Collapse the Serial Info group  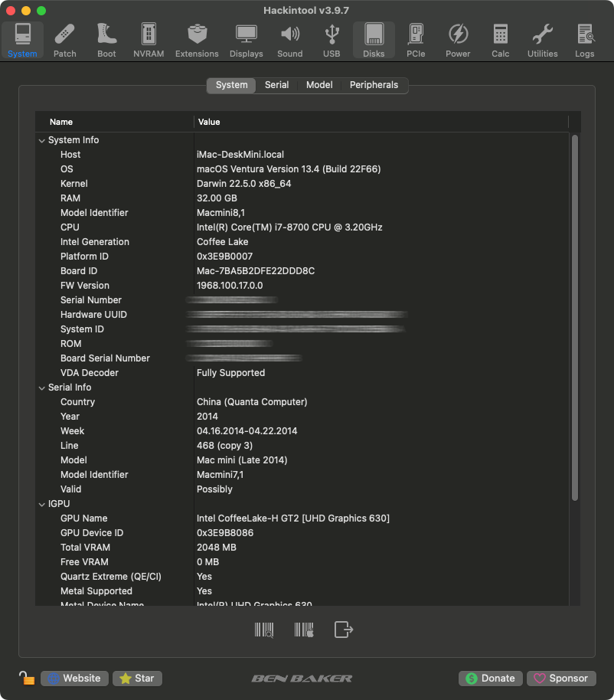coord(42,388)
